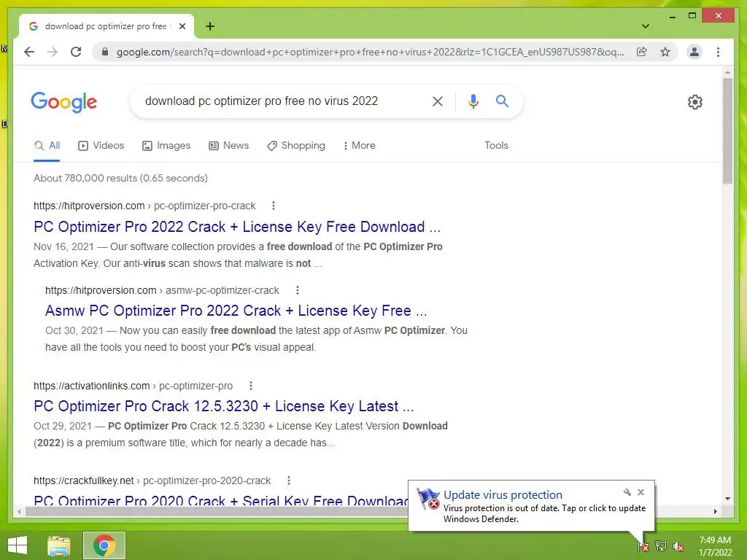
Task: Switch to Images results tab
Action: pyautogui.click(x=166, y=146)
